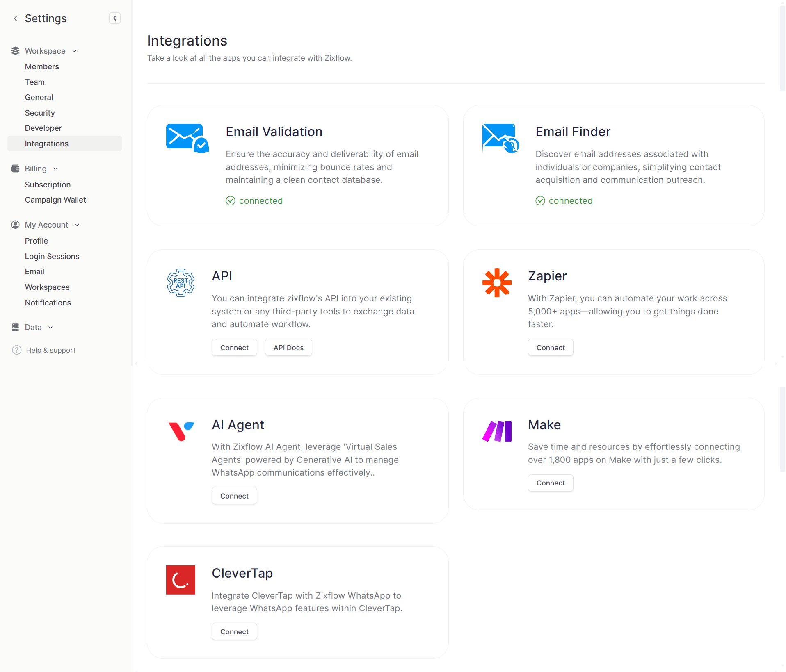This screenshot has width=786, height=672.
Task: Click the purple Make logo
Action: pyautogui.click(x=497, y=431)
